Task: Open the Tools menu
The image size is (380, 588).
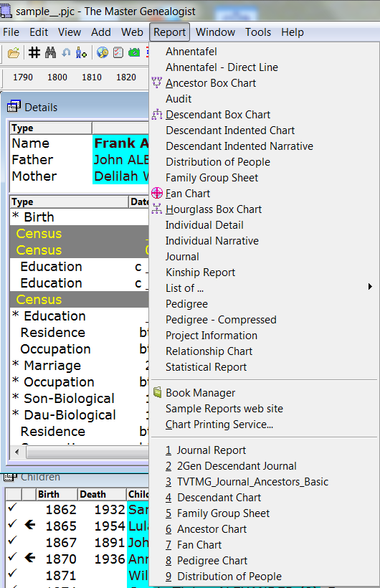Action: (258, 32)
